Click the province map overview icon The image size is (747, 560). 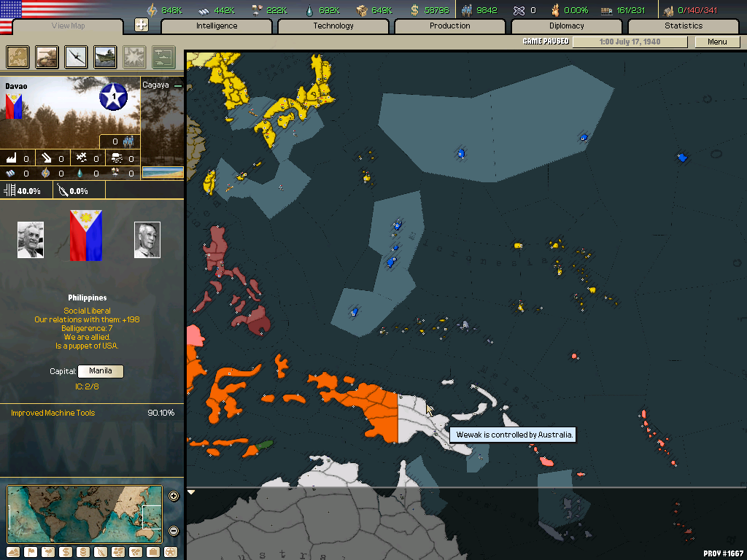(18, 57)
